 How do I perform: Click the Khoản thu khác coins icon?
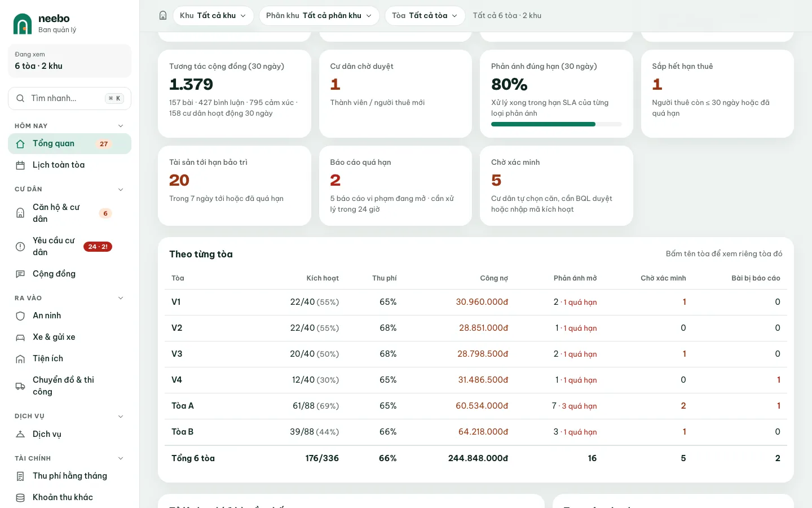[x=20, y=498]
